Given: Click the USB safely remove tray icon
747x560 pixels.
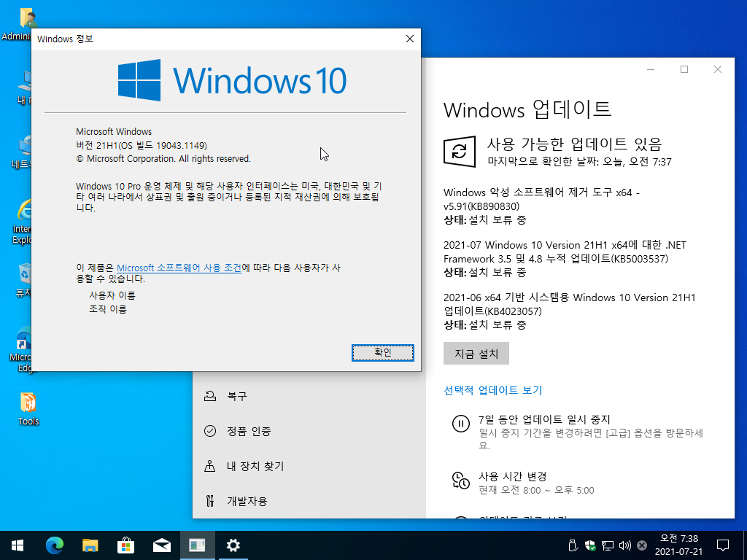Looking at the screenshot, I should point(573,545).
